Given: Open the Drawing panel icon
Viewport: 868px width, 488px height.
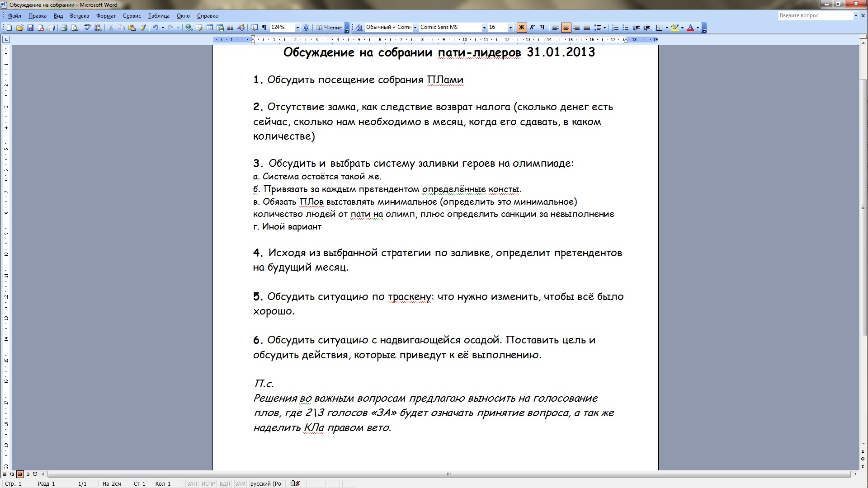Looking at the screenshot, I should click(241, 28).
